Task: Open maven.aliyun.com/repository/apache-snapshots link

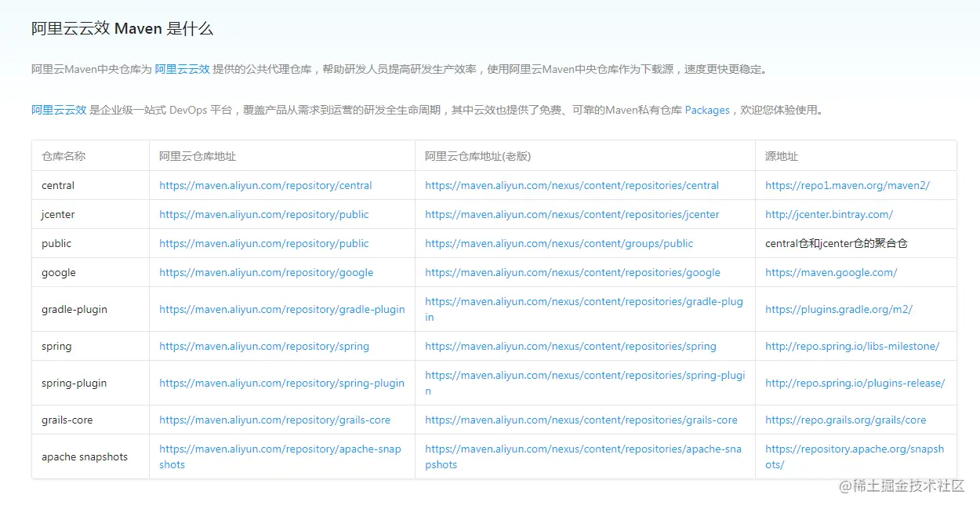Action: click(280, 457)
